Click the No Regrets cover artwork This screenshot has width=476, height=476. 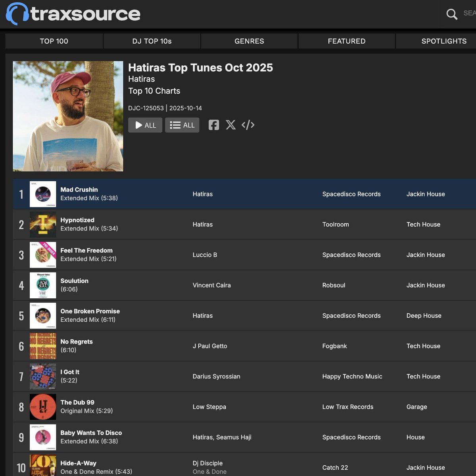(43, 346)
